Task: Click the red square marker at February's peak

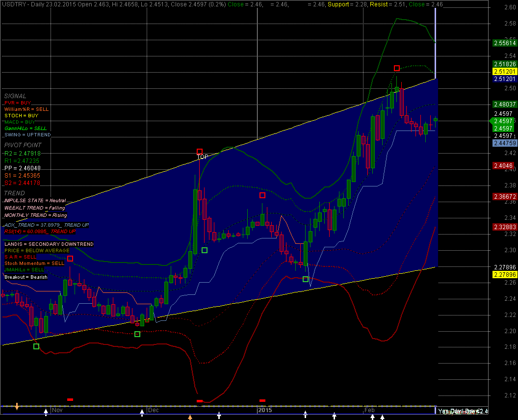Action: 397,68
